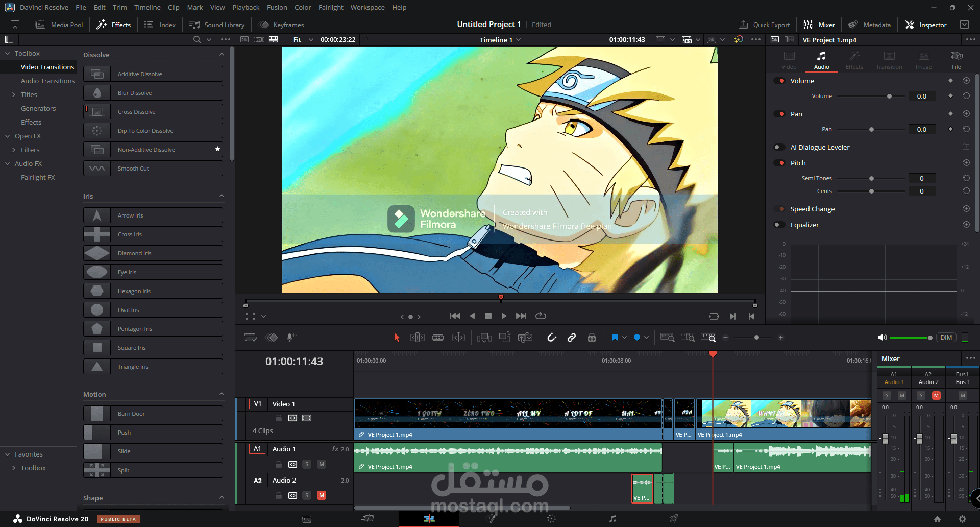Open the Media Pool panel
980x527 pixels.
(59, 25)
